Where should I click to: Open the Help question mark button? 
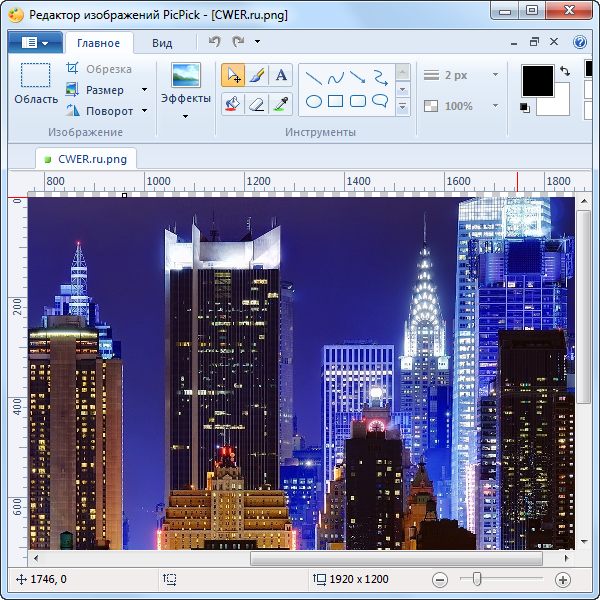click(x=580, y=42)
